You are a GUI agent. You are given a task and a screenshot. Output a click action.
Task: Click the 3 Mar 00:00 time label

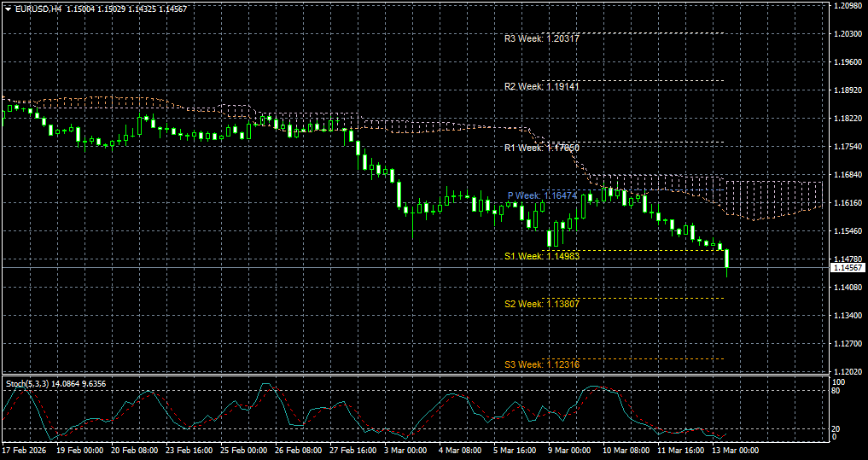(407, 451)
